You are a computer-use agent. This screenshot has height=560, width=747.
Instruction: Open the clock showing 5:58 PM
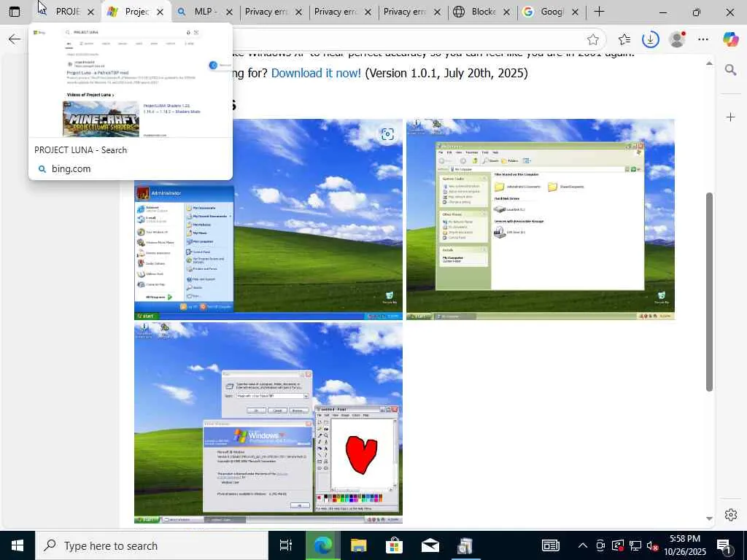[x=685, y=545]
